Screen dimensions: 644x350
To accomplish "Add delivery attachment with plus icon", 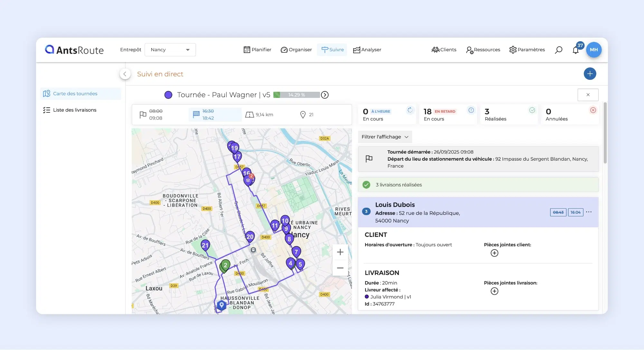I will tap(494, 291).
